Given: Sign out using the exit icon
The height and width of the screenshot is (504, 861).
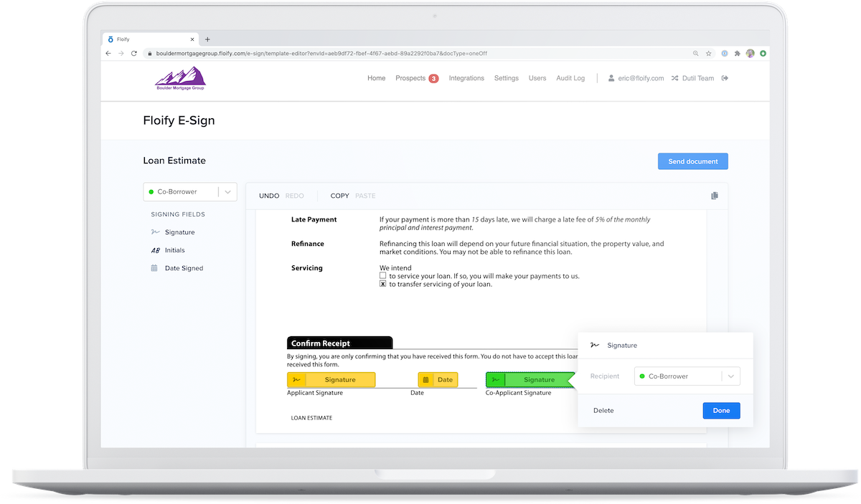Looking at the screenshot, I should tap(725, 78).
